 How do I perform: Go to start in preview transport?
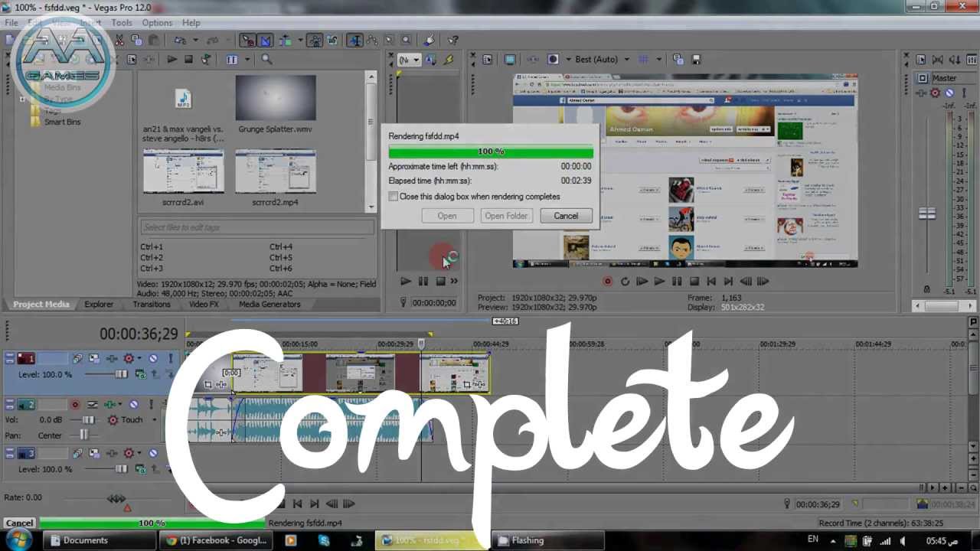point(711,281)
